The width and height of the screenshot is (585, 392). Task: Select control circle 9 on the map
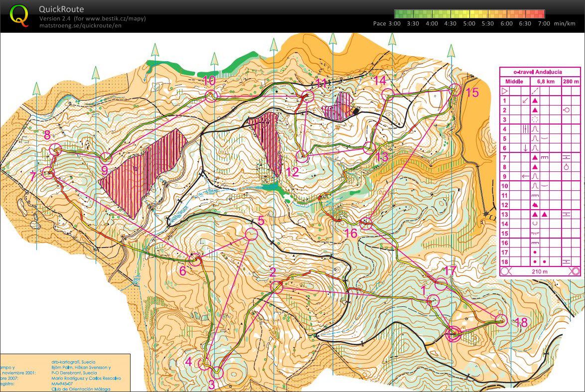click(106, 158)
